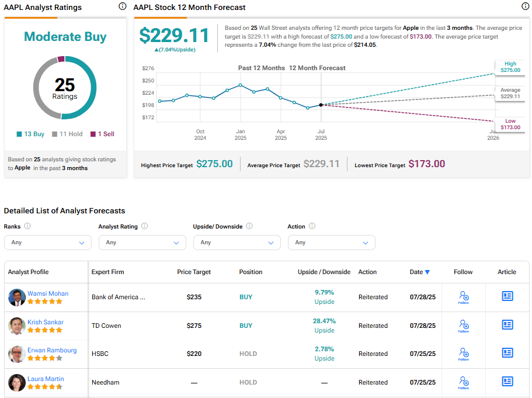The height and width of the screenshot is (398, 532).
Task: Click info icon at top-right of forecast panel
Action: tap(525, 6)
